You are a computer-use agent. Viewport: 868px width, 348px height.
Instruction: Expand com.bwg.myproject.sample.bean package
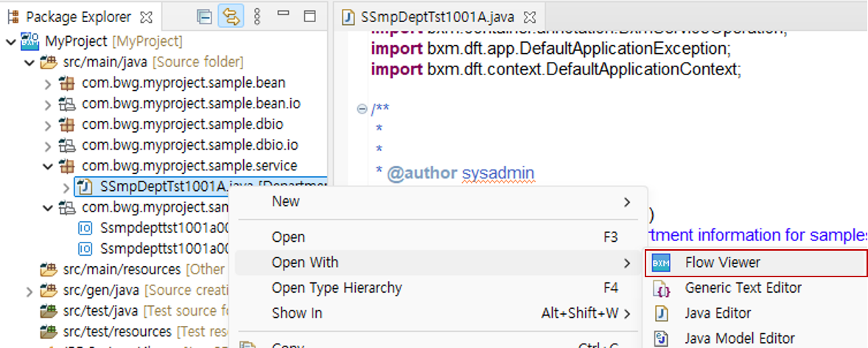pos(48,84)
